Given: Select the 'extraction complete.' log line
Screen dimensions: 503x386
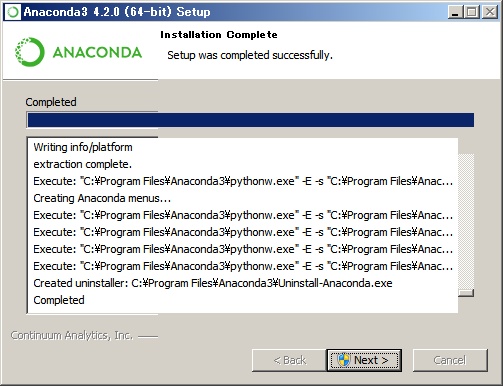Looking at the screenshot, I should 83,164.
